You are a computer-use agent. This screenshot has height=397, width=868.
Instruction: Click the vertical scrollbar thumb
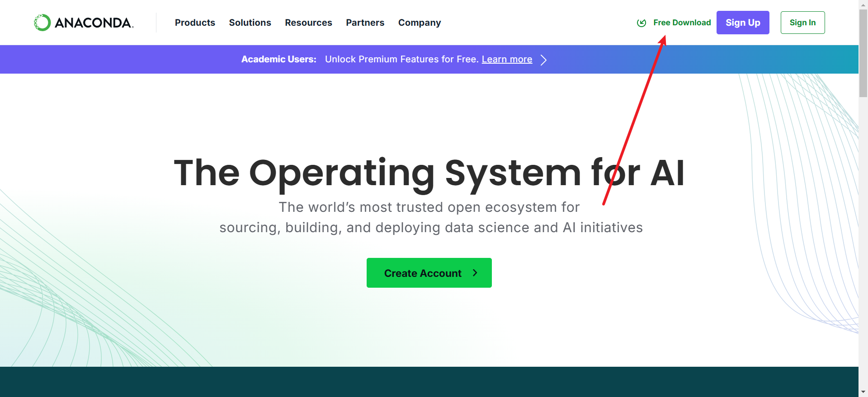(x=863, y=53)
